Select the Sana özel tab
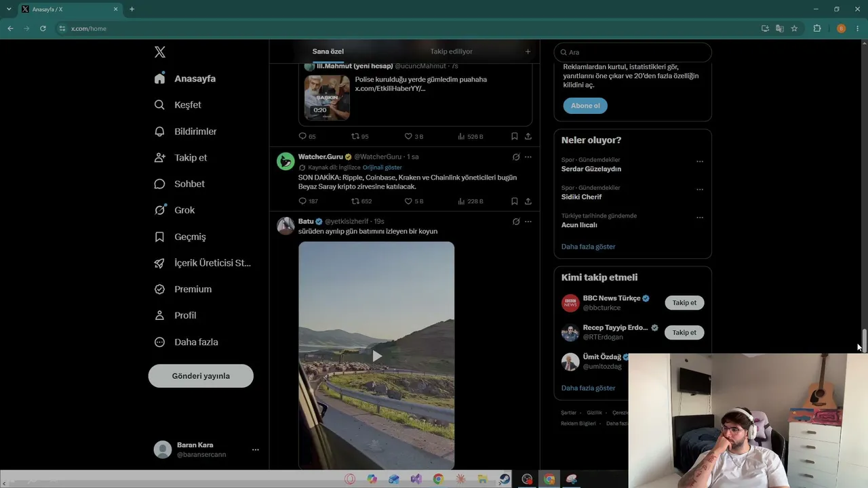Screen dimensions: 868x488 [x=328, y=52]
